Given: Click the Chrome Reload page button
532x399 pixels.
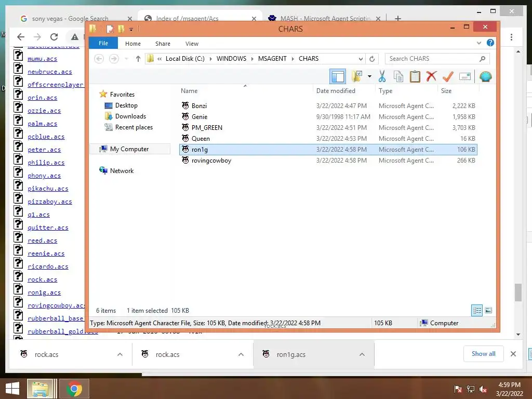Looking at the screenshot, I should click(x=54, y=37).
